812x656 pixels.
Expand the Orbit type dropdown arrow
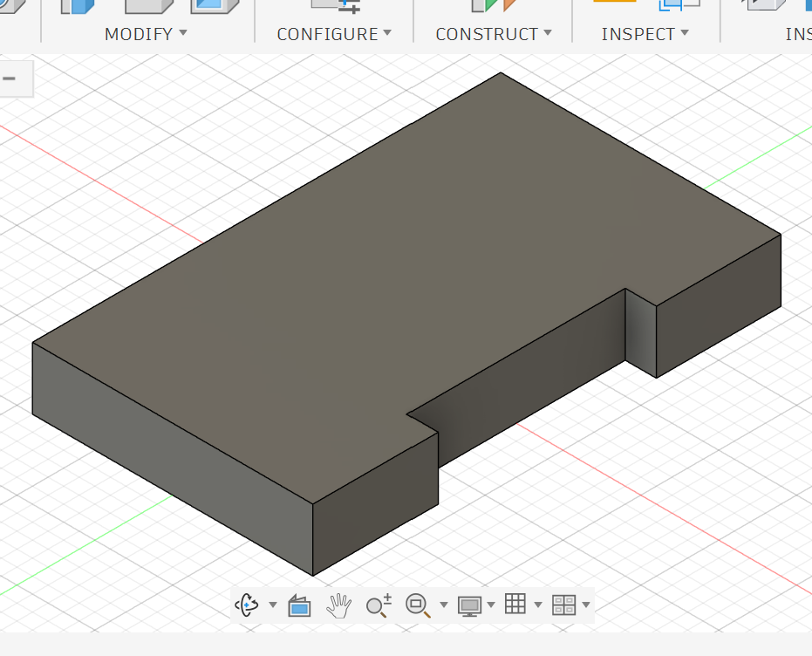click(273, 605)
